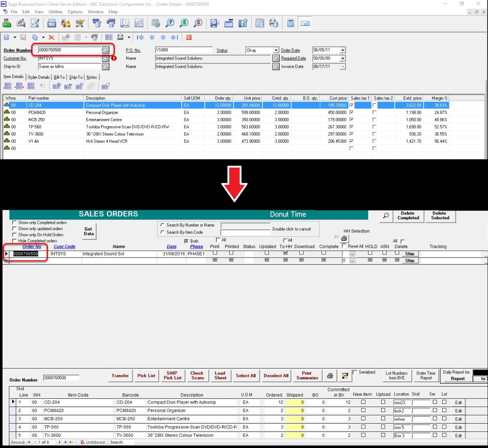Viewport: 488px width, 448px height.
Task: Click the printer icon beside Print Summaries
Action: [x=330, y=375]
